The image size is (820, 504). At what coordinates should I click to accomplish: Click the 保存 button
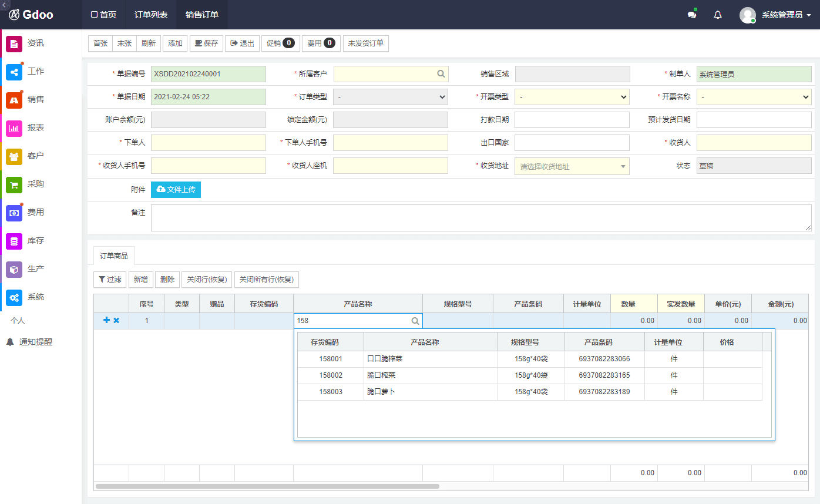point(206,43)
